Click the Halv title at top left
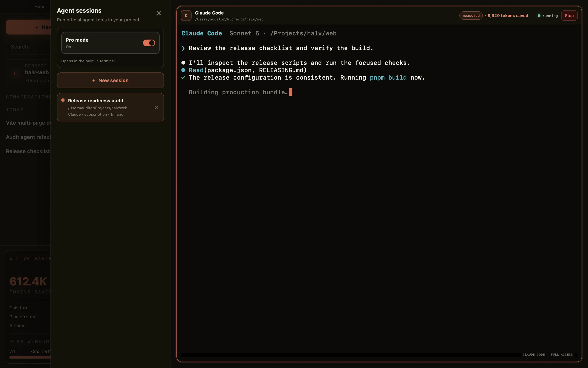 [39, 7]
